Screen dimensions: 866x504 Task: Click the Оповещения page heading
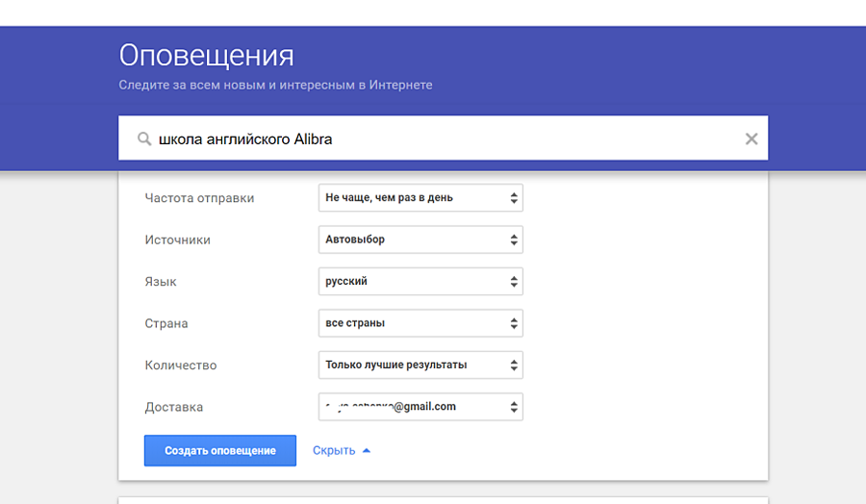pos(206,54)
